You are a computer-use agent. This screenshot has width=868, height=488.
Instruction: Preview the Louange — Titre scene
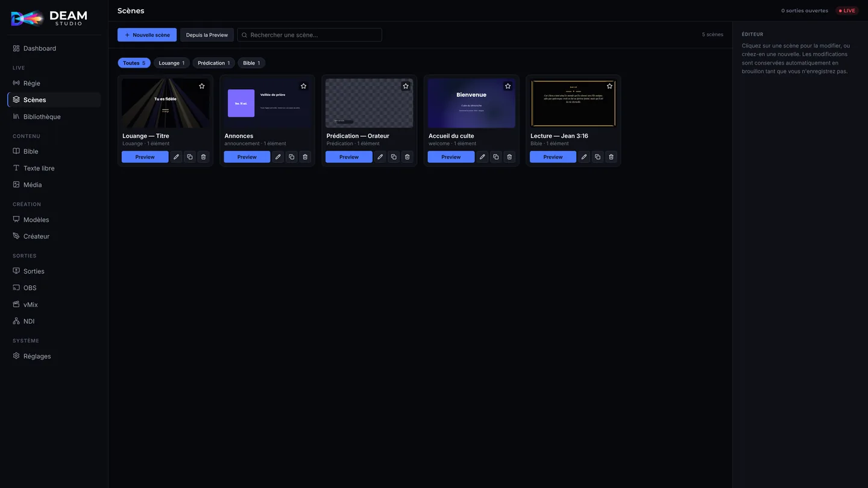pos(145,157)
